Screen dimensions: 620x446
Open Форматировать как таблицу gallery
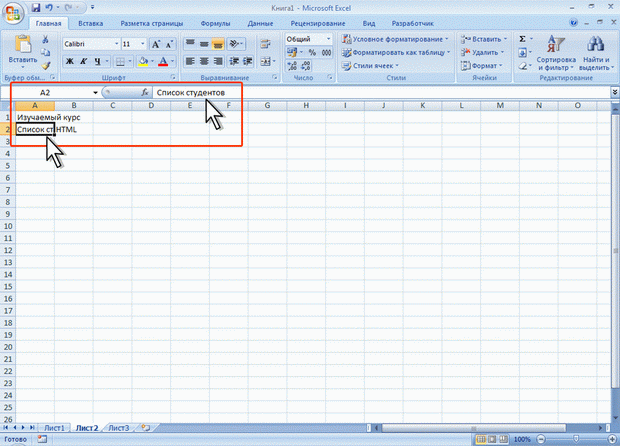coord(396,52)
